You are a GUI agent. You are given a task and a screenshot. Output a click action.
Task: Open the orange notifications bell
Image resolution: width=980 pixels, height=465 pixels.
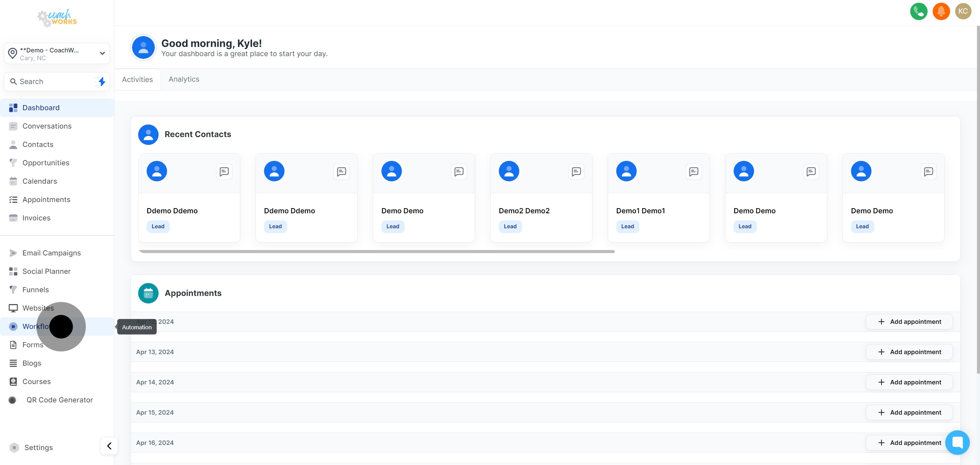click(x=941, y=12)
